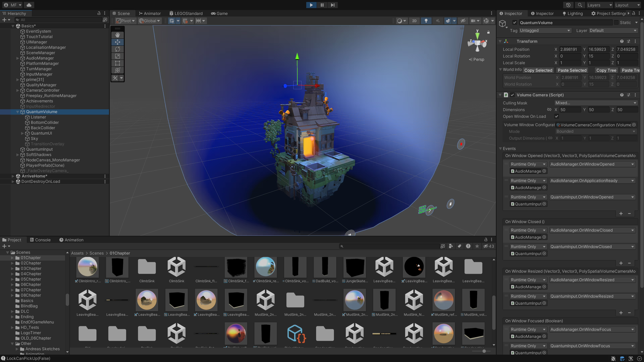
Task: Toggle 2D view mode in scene
Action: pos(414,21)
